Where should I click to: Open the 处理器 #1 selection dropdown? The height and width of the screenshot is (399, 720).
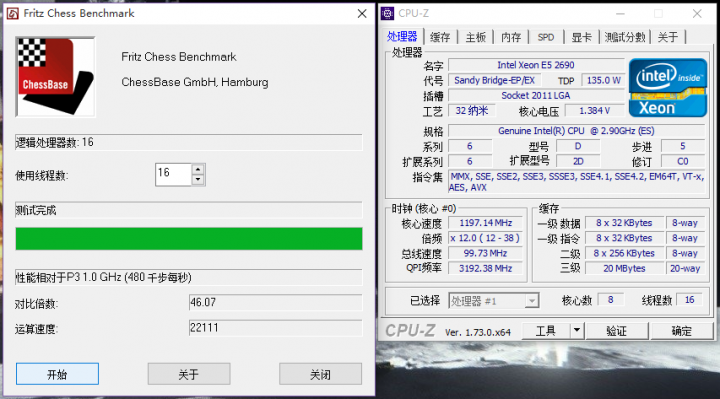point(531,301)
